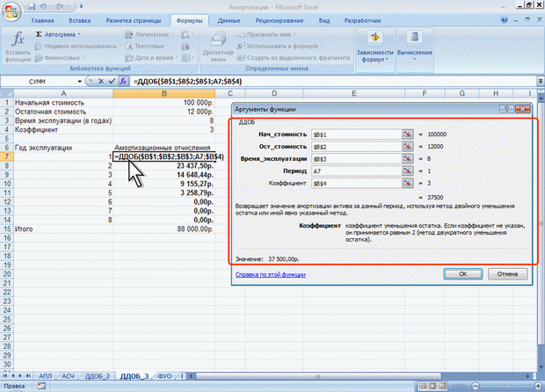This screenshot has height=392, width=545.
Task: Expand the Автосумма dropdown
Action: (79, 34)
